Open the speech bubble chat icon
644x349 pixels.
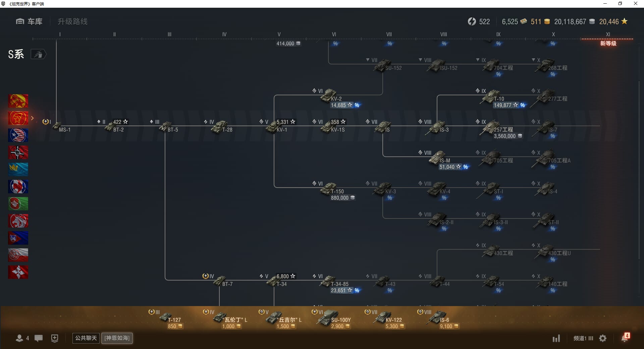click(39, 338)
